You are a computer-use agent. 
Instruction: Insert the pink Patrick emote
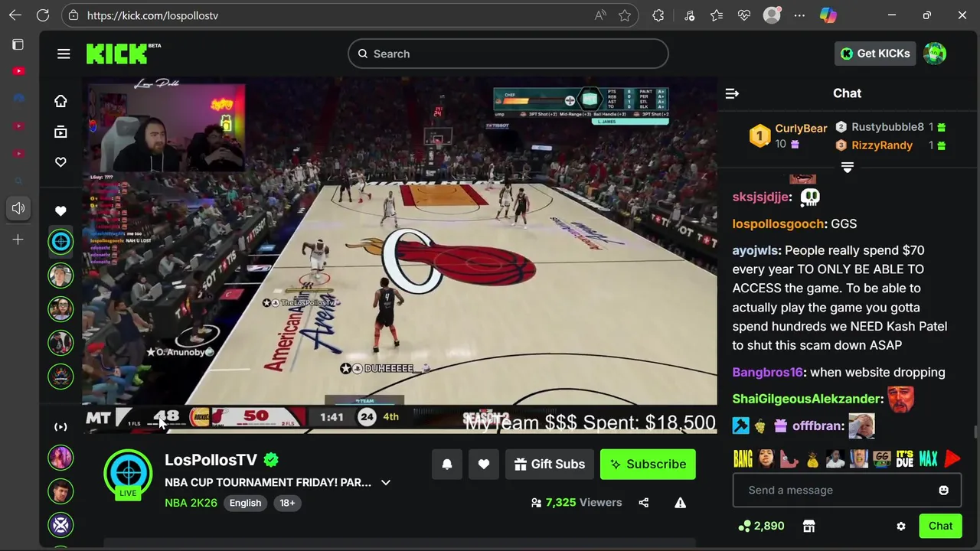coord(789,459)
